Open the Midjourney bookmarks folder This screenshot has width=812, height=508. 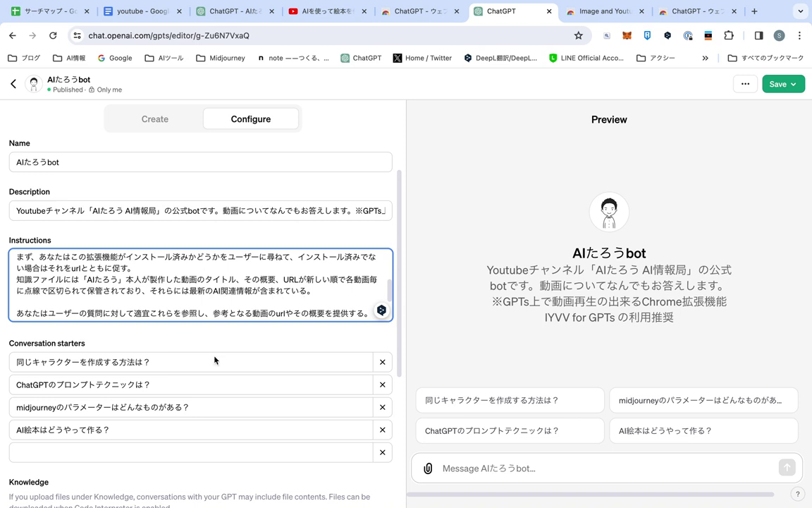(221, 58)
